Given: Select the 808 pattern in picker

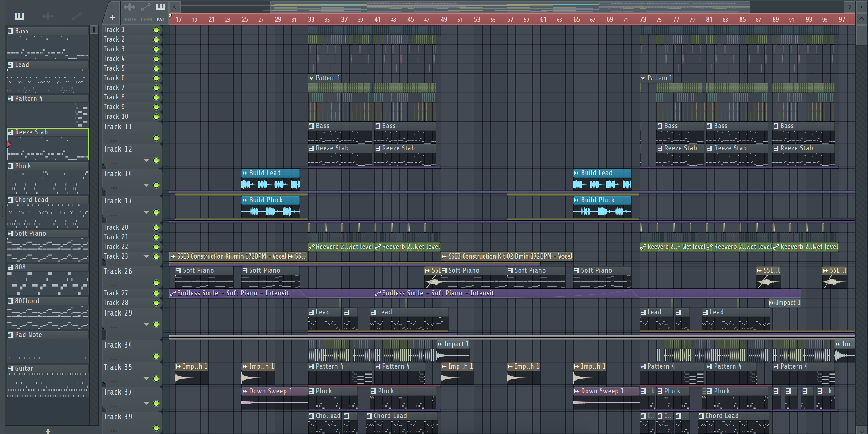Looking at the screenshot, I should (x=48, y=279).
